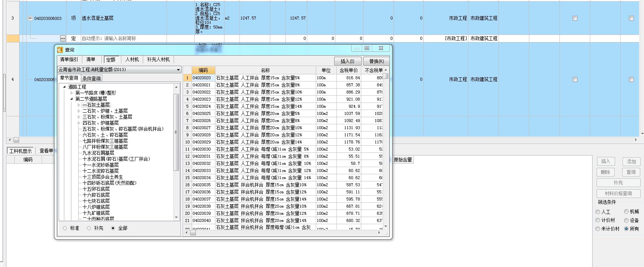Click price cell 1178.76

(x=349, y=142)
